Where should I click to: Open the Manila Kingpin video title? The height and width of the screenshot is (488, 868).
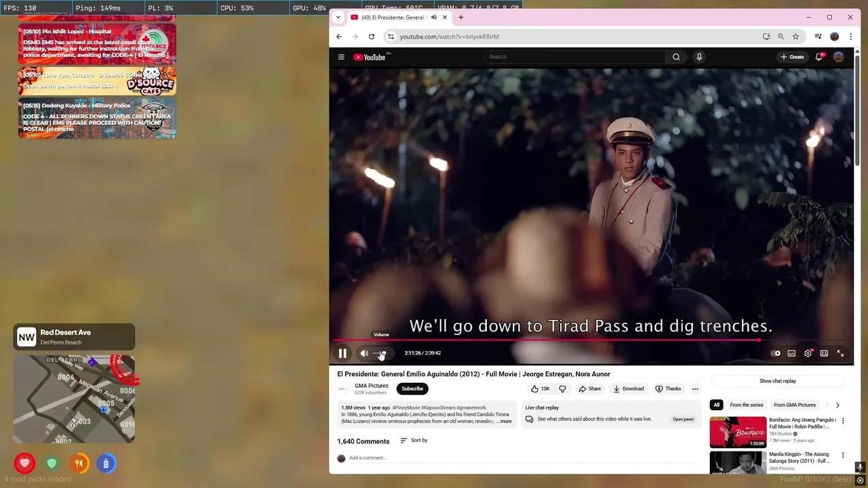coord(800,457)
